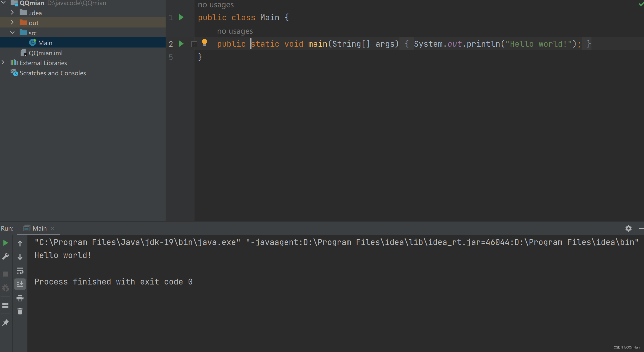The height and width of the screenshot is (352, 644).
Task: Click "Hello world!" console output line
Action: click(63, 255)
